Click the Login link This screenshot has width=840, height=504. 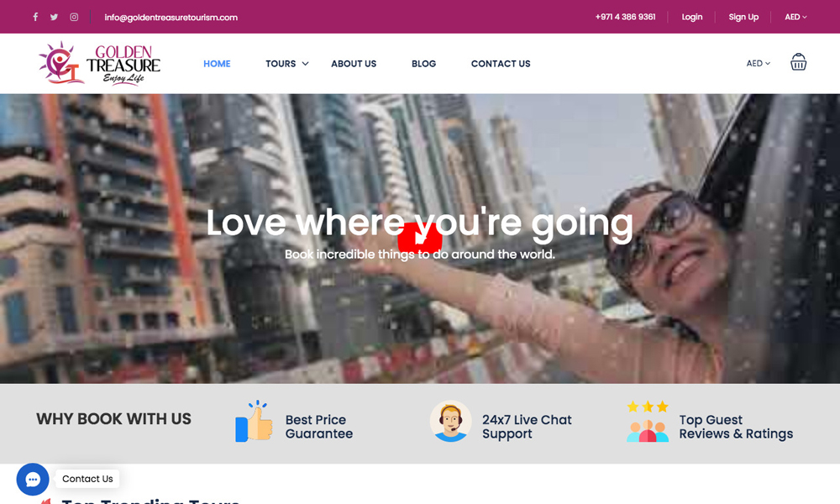[x=691, y=17]
